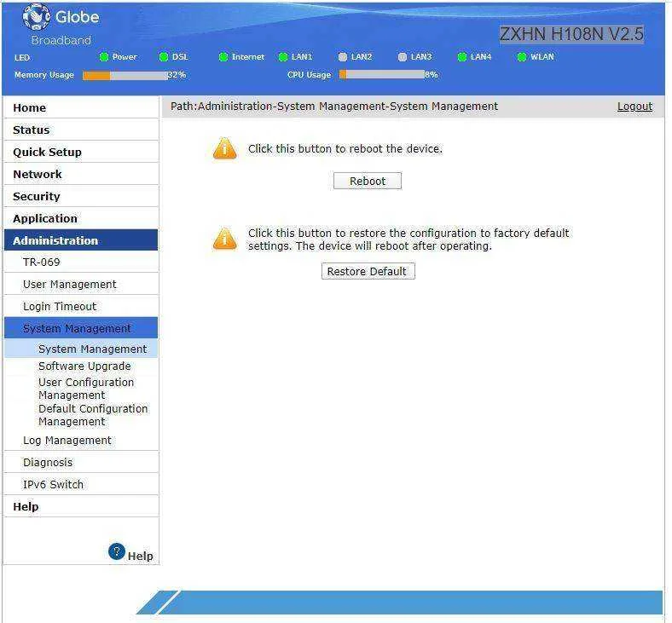672x623 pixels.
Task: Click the Help text link at sidebar bottom
Action: (140, 556)
